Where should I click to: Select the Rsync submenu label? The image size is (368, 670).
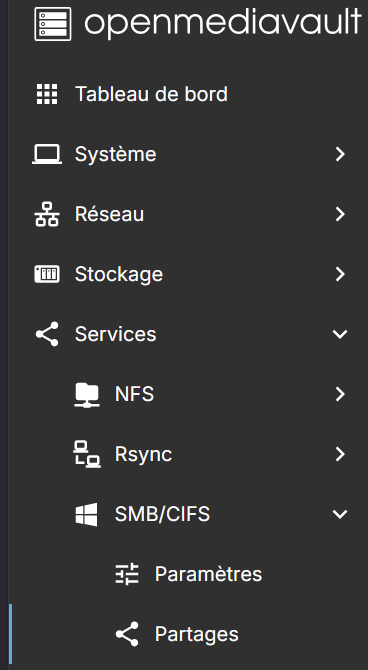(x=143, y=455)
